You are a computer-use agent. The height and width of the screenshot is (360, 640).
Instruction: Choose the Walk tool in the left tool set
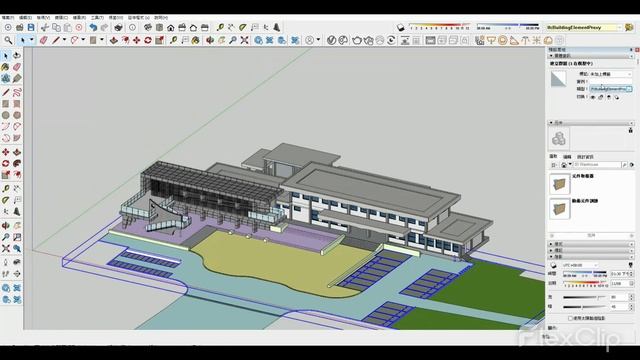(6, 274)
